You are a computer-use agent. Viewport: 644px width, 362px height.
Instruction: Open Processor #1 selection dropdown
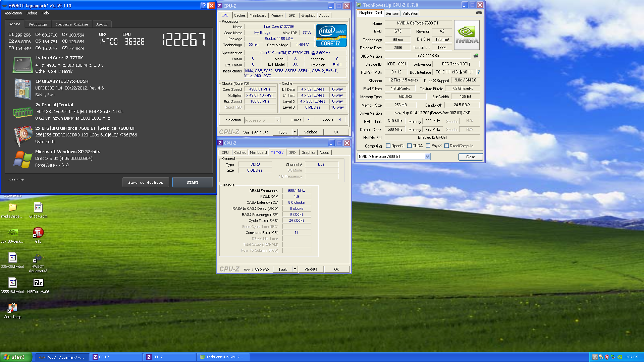(277, 120)
